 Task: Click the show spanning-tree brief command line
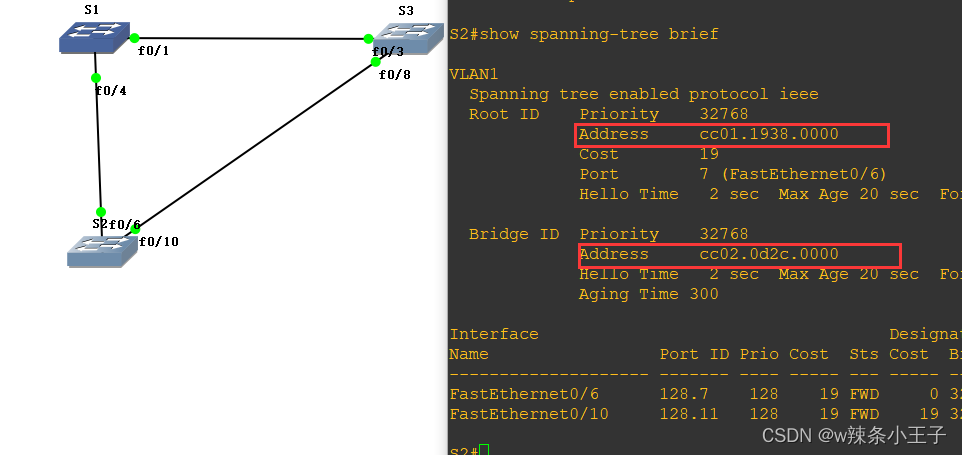tap(584, 34)
